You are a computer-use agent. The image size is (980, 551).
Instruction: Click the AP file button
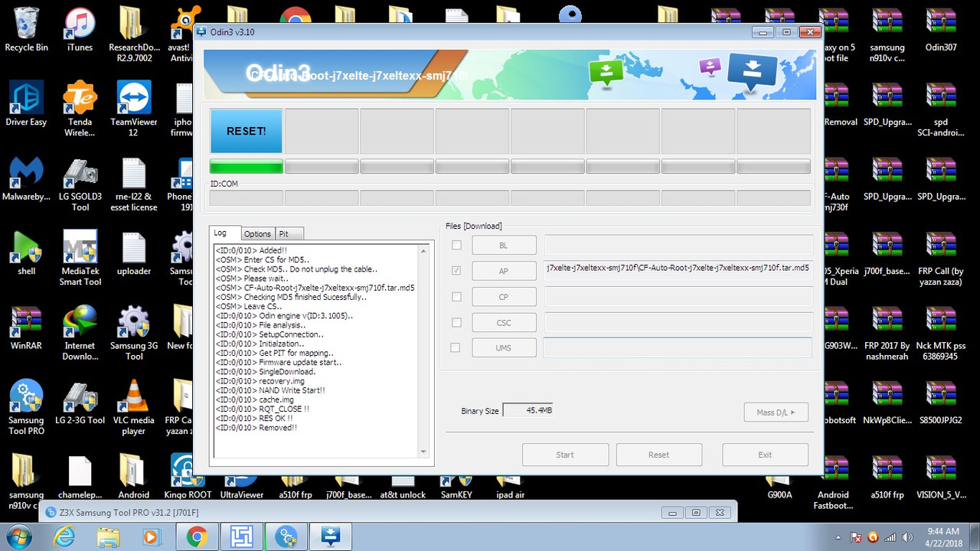(504, 271)
